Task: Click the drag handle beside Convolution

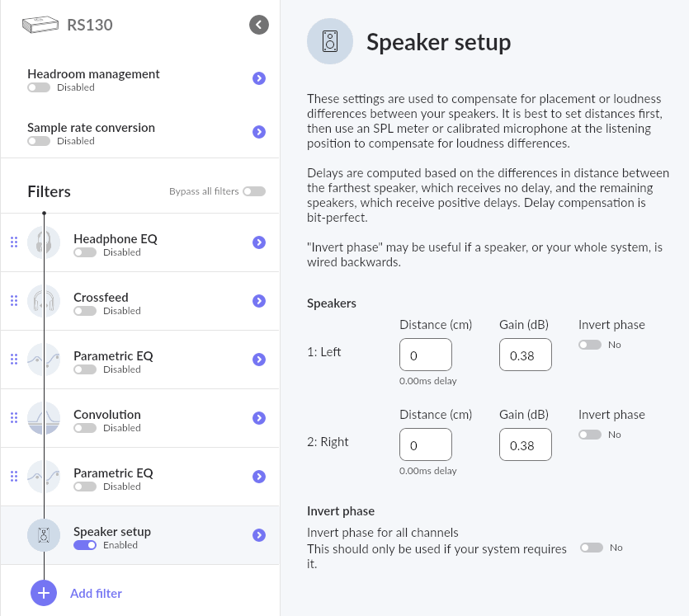Action: click(x=14, y=418)
